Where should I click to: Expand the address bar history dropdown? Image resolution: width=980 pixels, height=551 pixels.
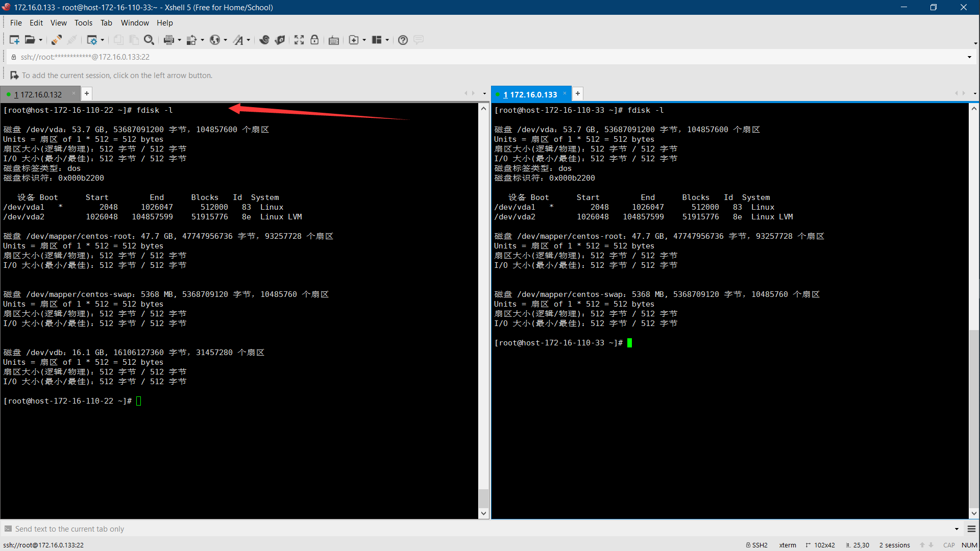click(969, 57)
